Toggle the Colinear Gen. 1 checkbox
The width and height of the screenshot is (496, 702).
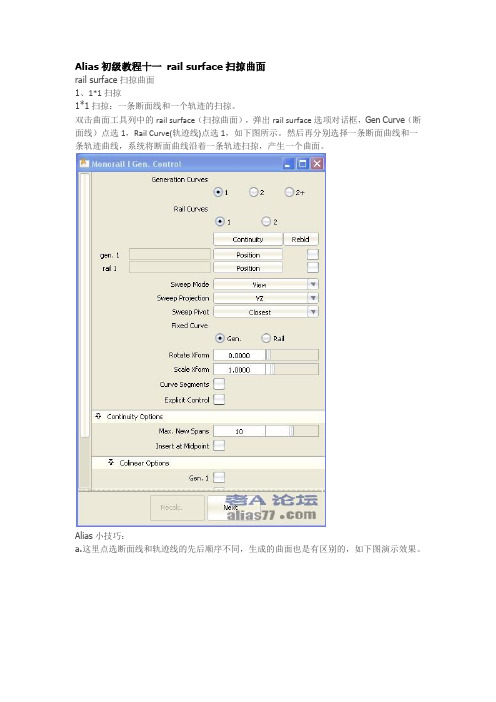(219, 477)
